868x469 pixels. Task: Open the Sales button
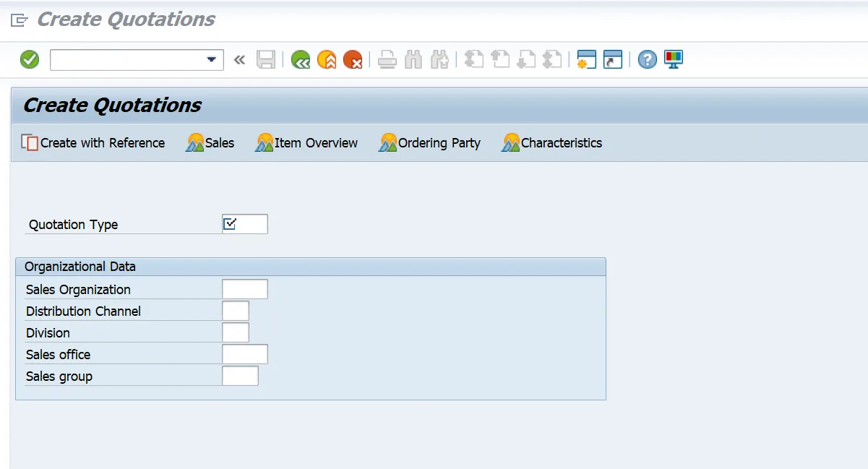[210, 143]
